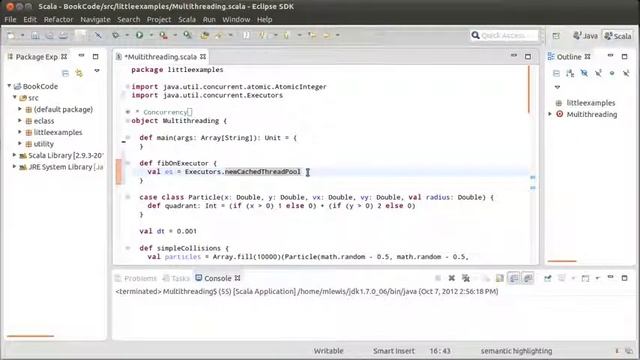The height and width of the screenshot is (360, 640).
Task: Select (default package) in Package Explorer
Action: [63, 109]
